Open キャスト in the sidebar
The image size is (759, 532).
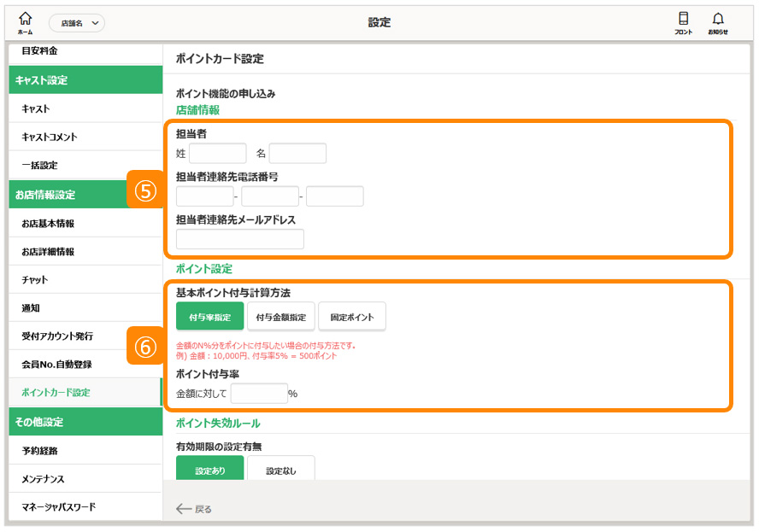(x=36, y=108)
